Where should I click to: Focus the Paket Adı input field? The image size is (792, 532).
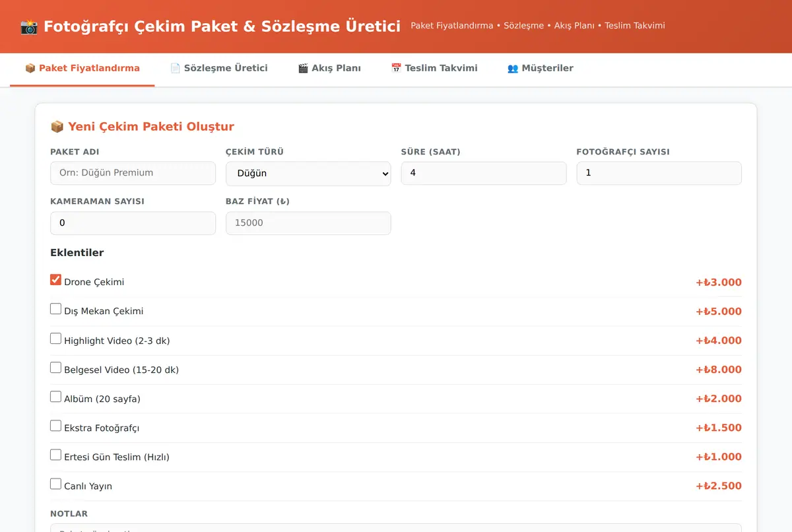coord(133,173)
